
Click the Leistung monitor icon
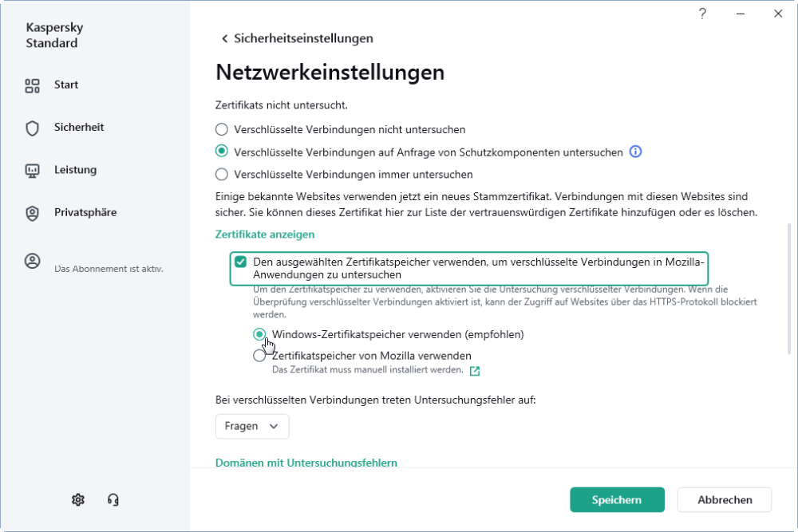click(33, 171)
